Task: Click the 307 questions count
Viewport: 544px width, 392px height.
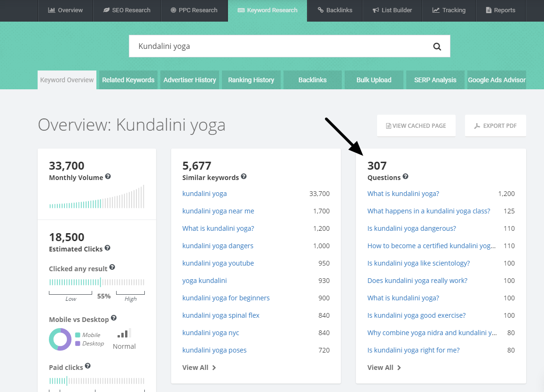Action: click(x=377, y=165)
